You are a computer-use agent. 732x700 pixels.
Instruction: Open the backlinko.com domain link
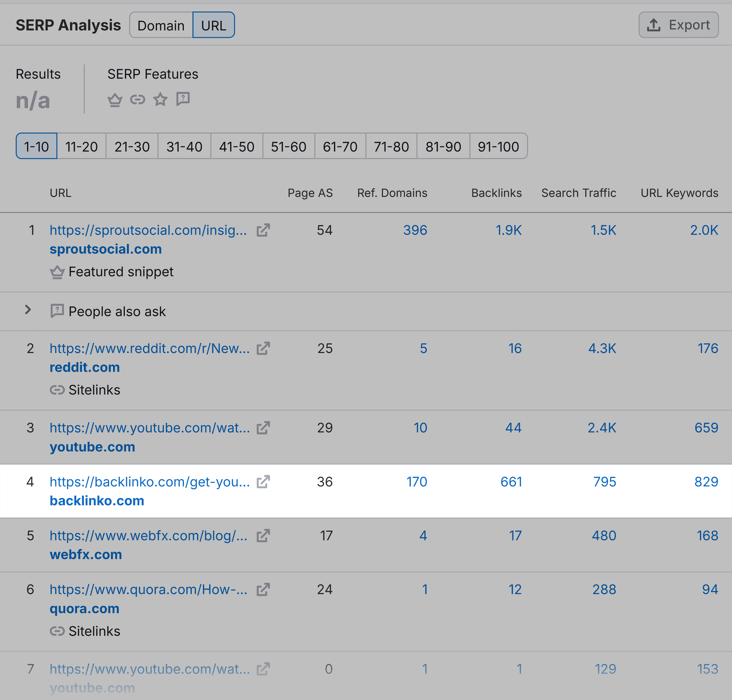(97, 500)
